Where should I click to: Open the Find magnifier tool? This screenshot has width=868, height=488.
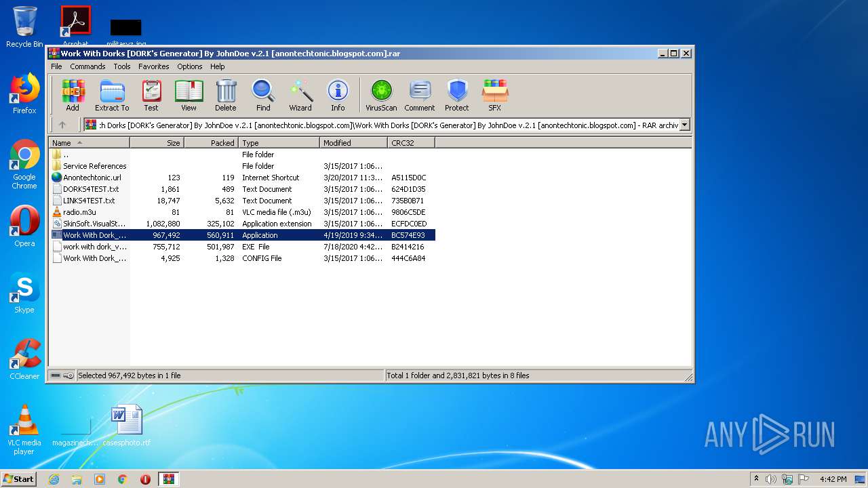point(263,95)
